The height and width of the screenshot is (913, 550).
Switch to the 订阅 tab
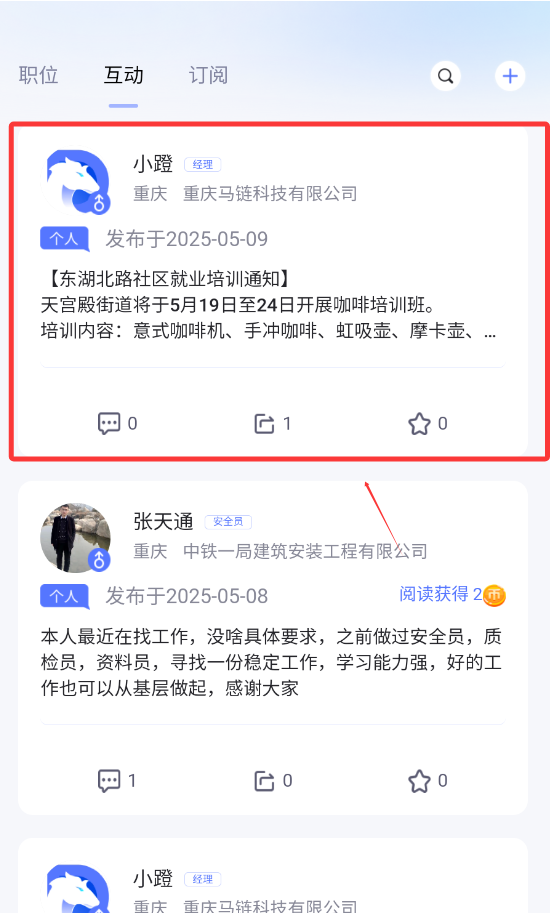click(208, 75)
